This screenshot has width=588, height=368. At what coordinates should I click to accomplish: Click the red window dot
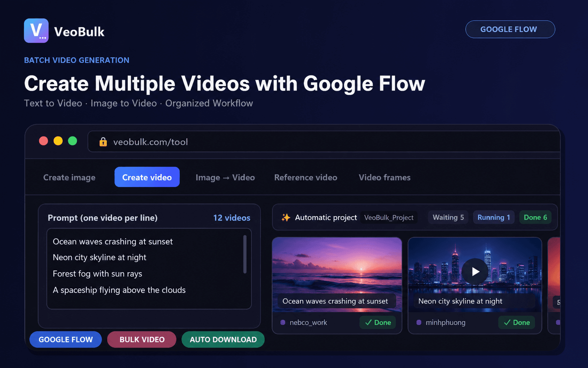[x=44, y=141]
